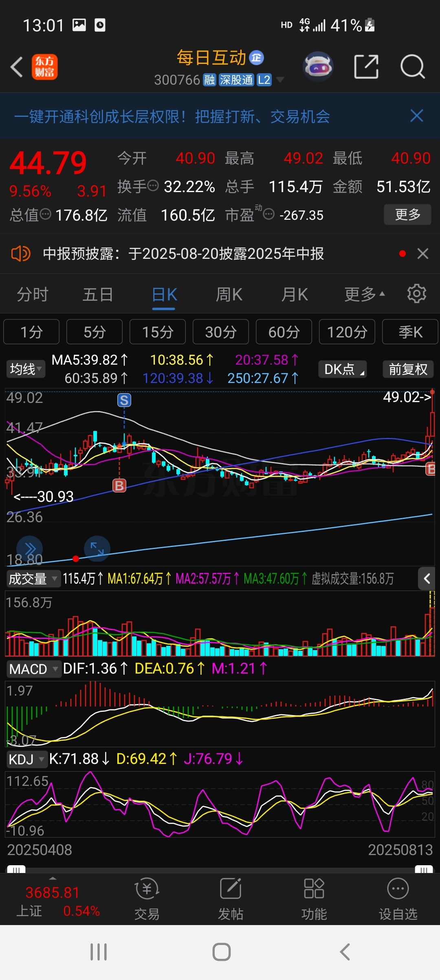Tap the blue S sell marker
The height and width of the screenshot is (980, 440).
pos(124,400)
